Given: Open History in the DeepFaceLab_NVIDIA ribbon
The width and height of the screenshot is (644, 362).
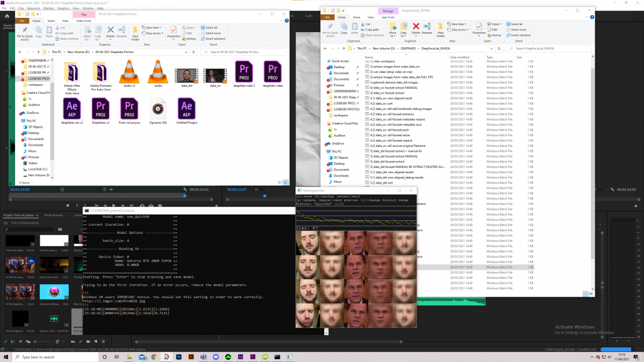Looking at the screenshot, I should 495,35.
